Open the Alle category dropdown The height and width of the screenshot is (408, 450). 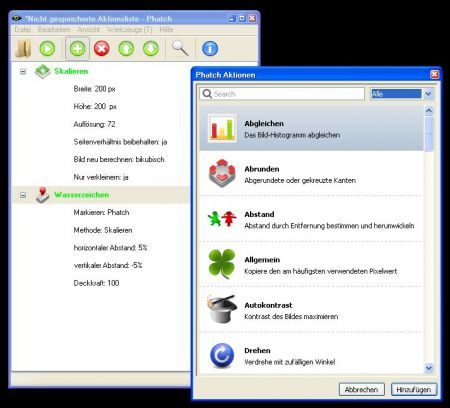tap(428, 94)
